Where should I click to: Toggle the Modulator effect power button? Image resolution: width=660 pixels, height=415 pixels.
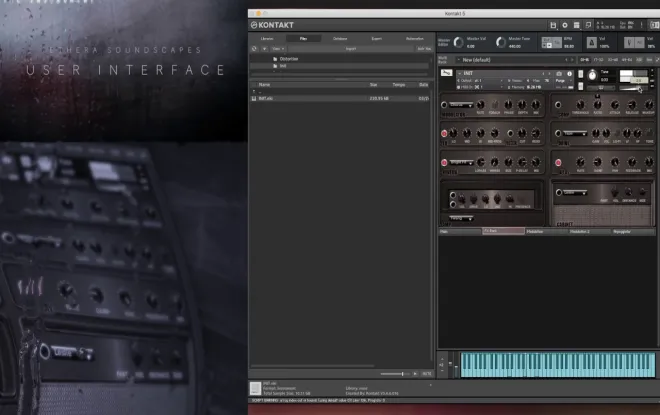point(444,105)
